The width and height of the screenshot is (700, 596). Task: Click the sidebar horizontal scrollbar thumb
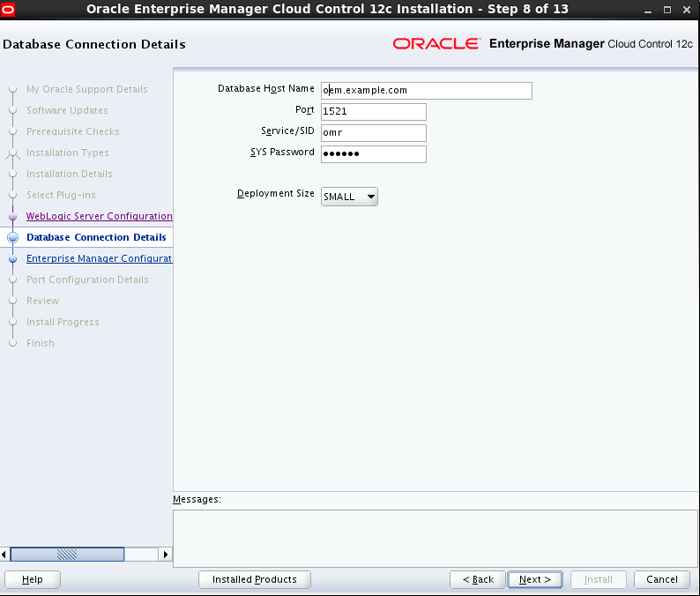[x=67, y=555]
